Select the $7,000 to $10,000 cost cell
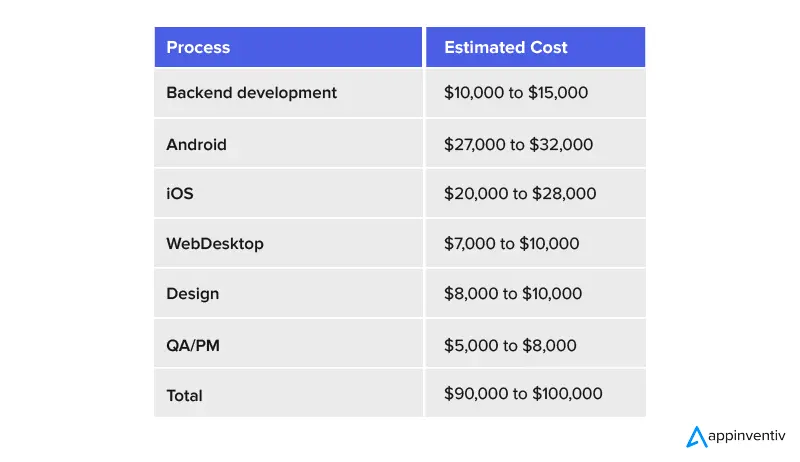The width and height of the screenshot is (800, 462). pyautogui.click(x=511, y=244)
